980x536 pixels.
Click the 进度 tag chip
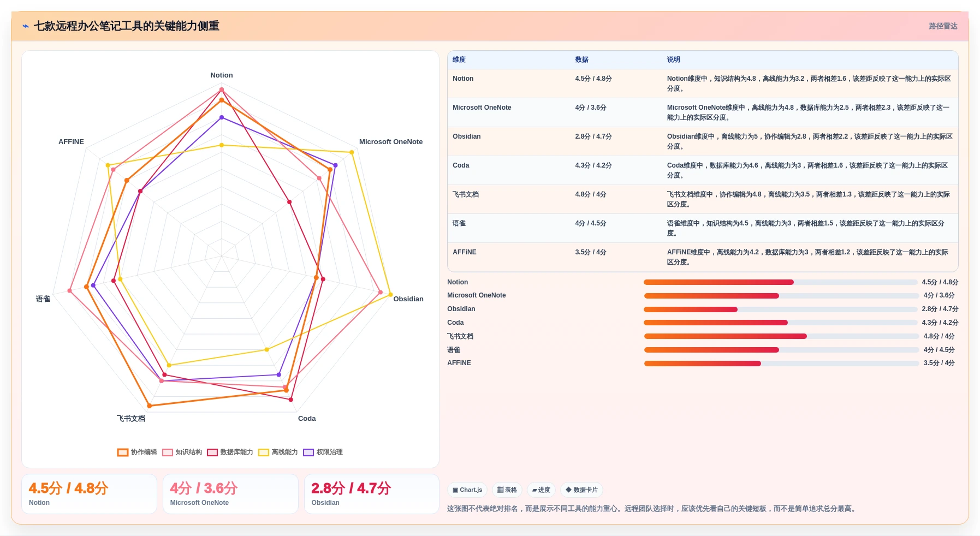(541, 490)
